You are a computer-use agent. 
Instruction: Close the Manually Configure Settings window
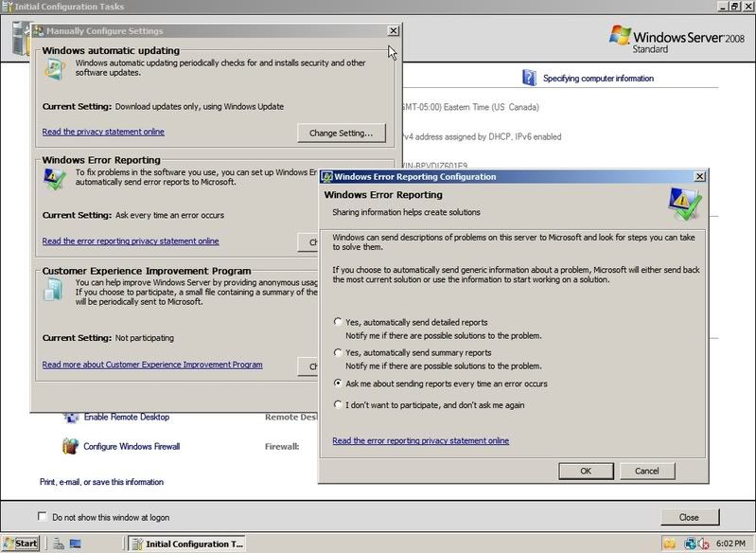pyautogui.click(x=394, y=31)
